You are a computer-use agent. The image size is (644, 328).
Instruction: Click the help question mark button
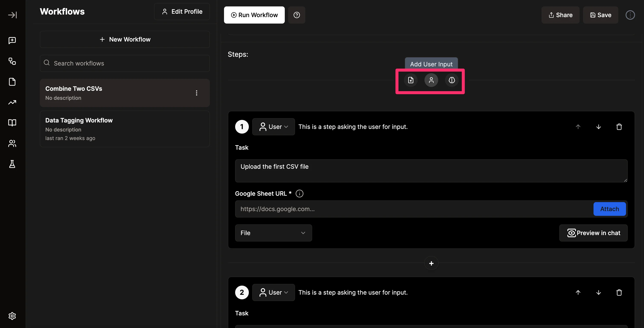(x=297, y=15)
